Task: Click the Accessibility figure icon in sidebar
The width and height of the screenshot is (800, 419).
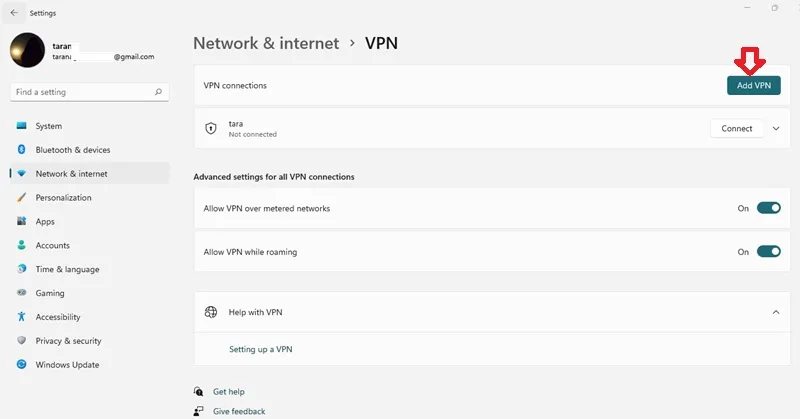Action: pos(21,317)
